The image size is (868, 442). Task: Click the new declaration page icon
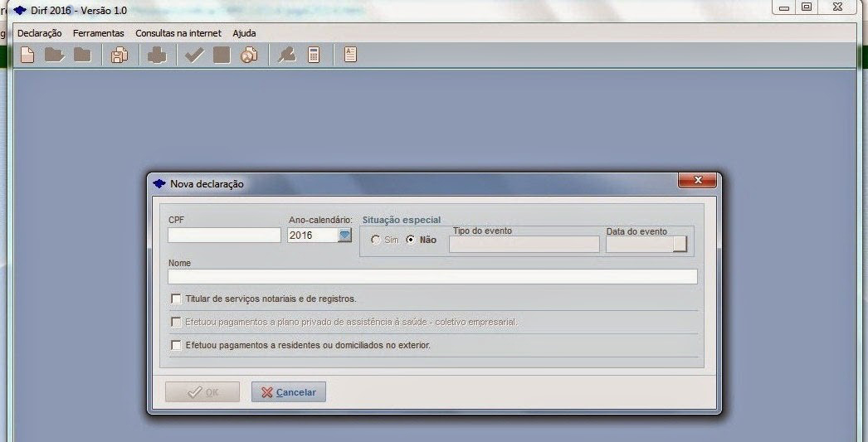pos(27,55)
